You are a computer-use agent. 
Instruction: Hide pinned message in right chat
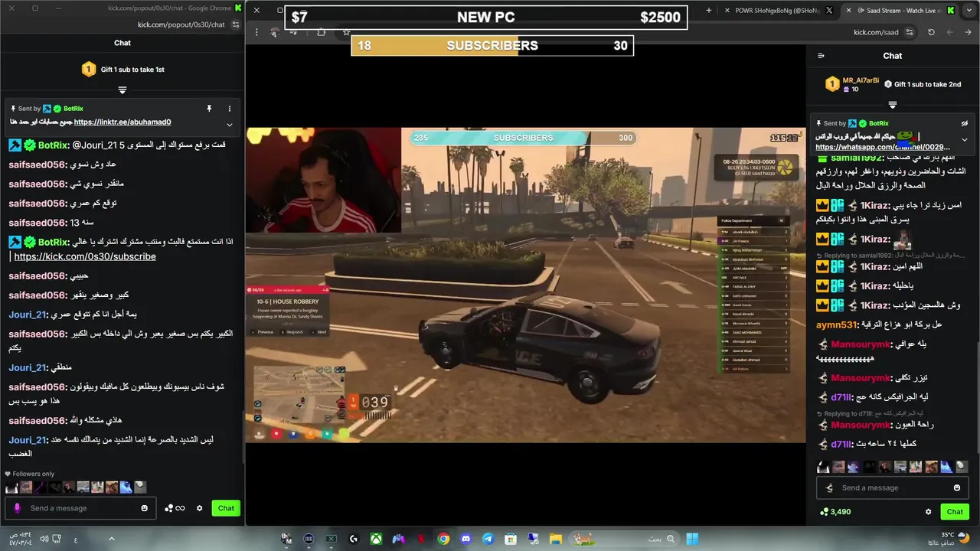tap(965, 123)
